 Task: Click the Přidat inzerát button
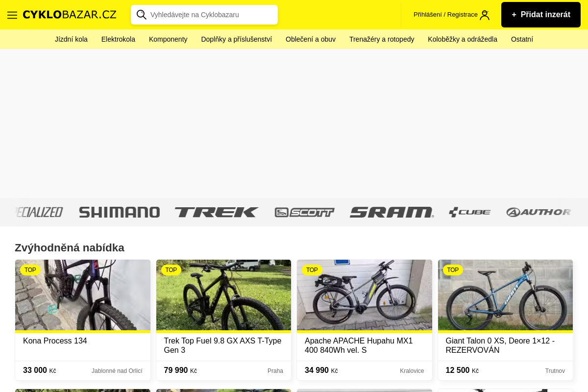pos(540,15)
